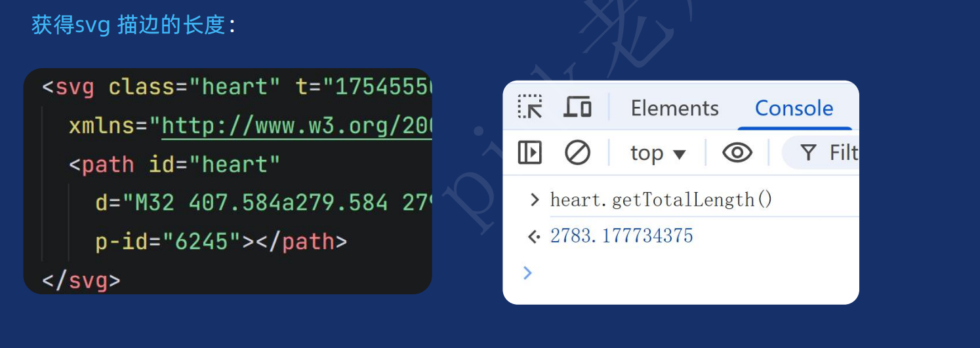Switch to the Console tab
980x348 pixels.
(x=794, y=108)
